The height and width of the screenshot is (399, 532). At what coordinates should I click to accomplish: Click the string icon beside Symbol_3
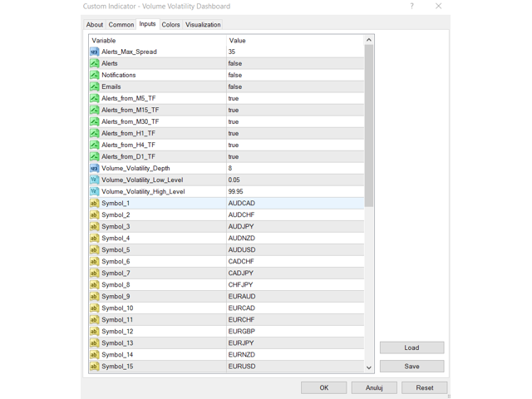(94, 227)
